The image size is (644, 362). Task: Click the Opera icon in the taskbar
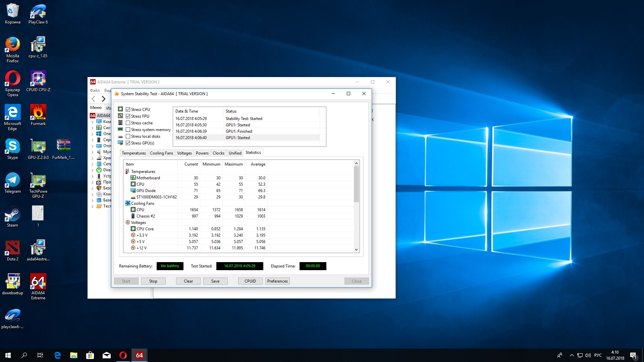[x=123, y=355]
